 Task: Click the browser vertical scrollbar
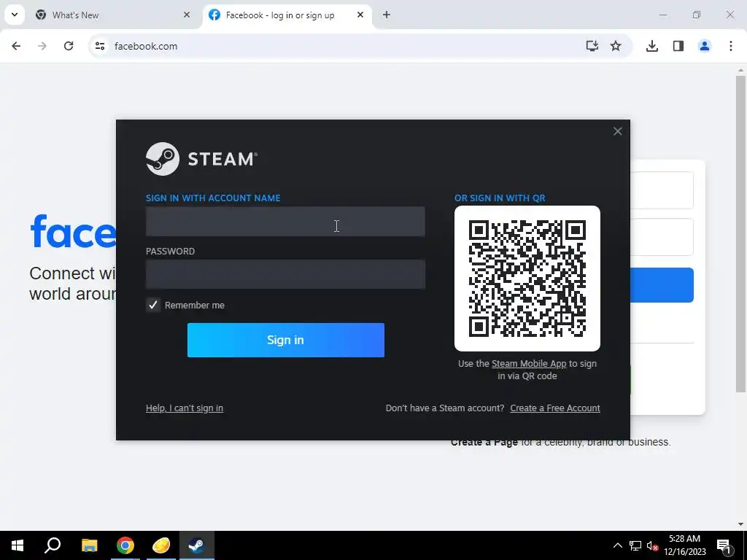coord(740,233)
